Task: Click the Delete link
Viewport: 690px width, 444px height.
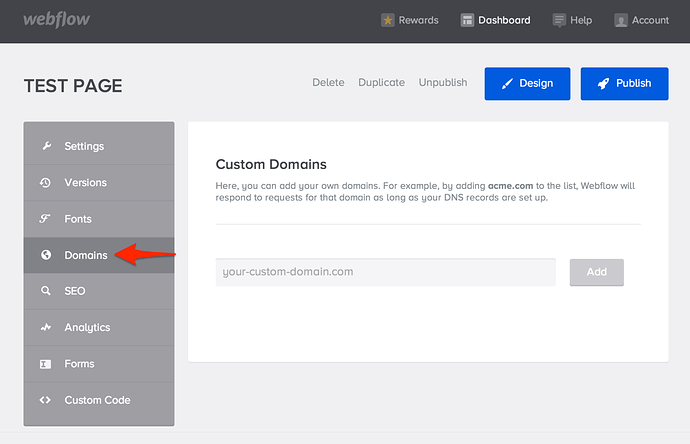Action: tap(328, 83)
